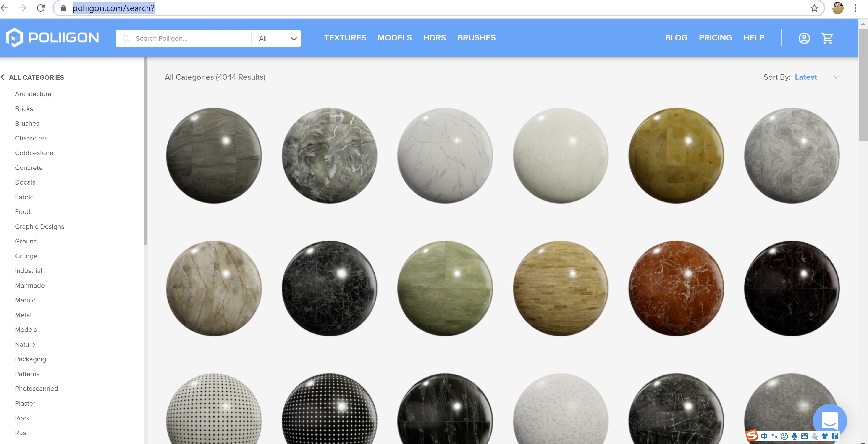The image size is (868, 444).
Task: Open the HDRS menu
Action: point(434,38)
